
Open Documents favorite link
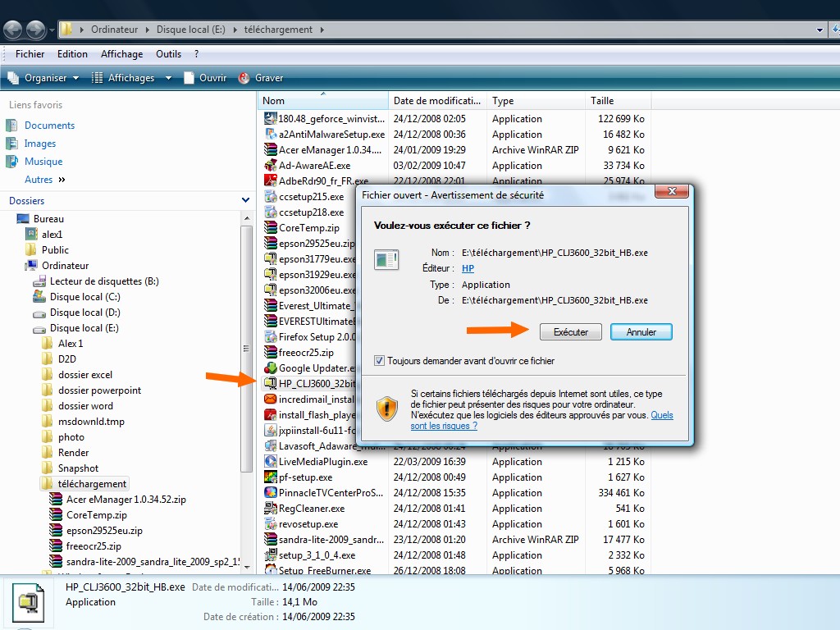49,126
